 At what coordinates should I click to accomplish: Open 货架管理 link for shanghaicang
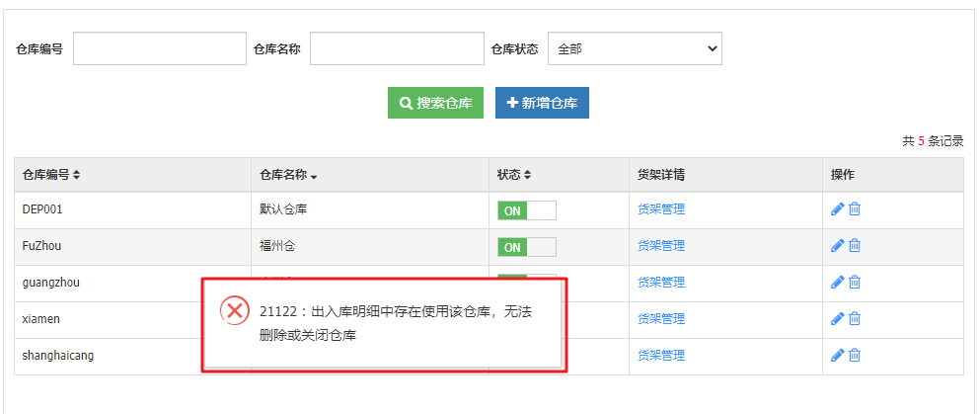click(x=660, y=355)
